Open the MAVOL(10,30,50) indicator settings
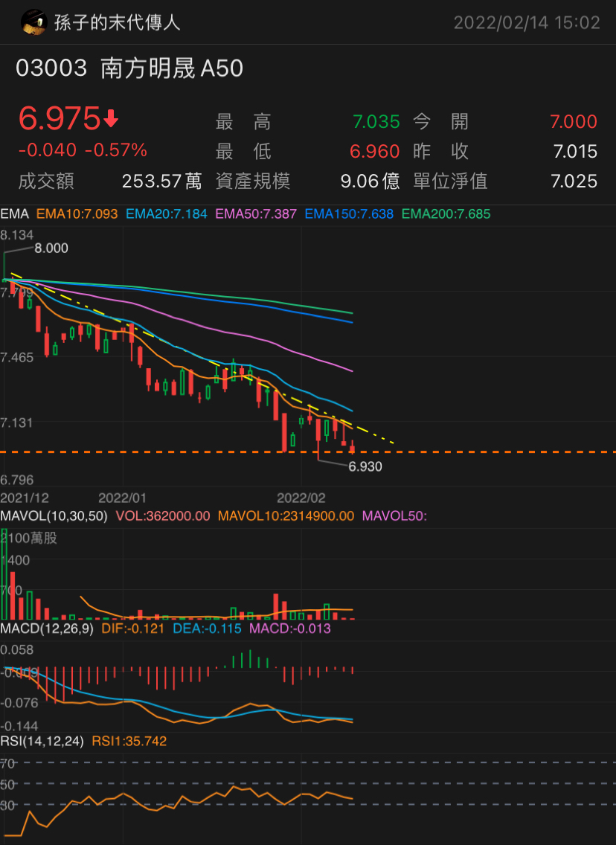The image size is (616, 845). coord(54,516)
